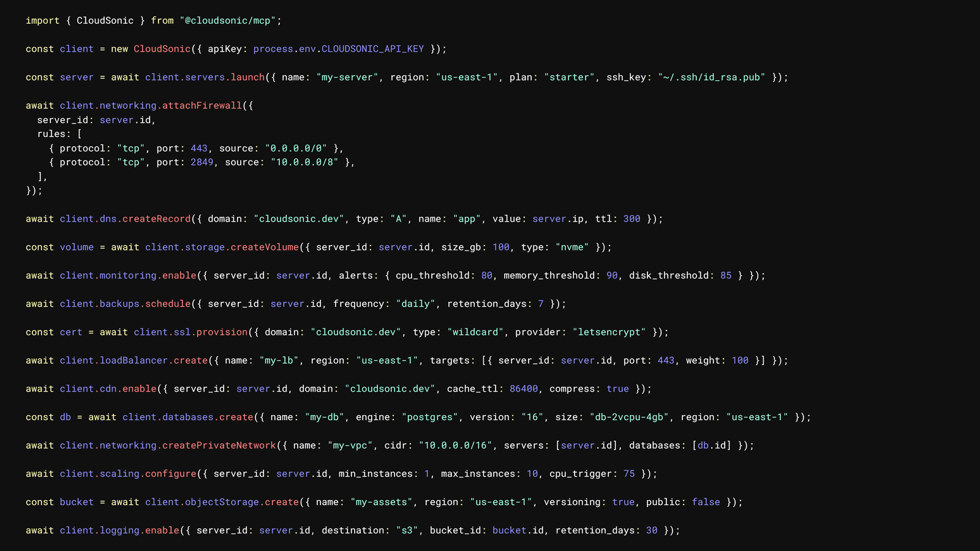Click the bucket variable declaration name
The height and width of the screenshot is (551, 980).
[x=77, y=502]
